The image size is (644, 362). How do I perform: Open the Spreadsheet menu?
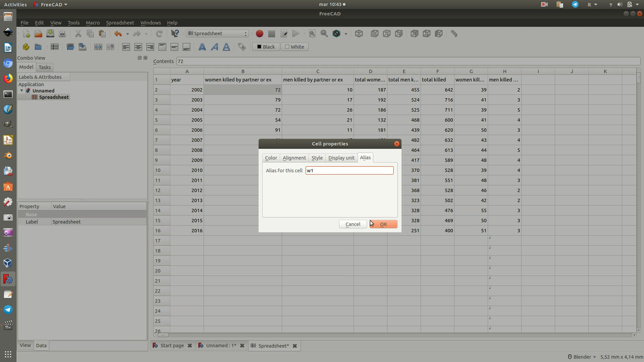120,23
